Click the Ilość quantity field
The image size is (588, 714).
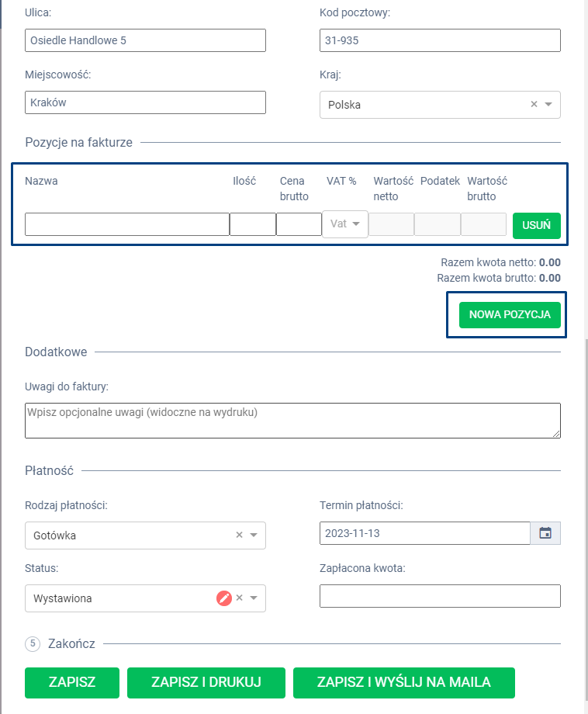pos(252,224)
